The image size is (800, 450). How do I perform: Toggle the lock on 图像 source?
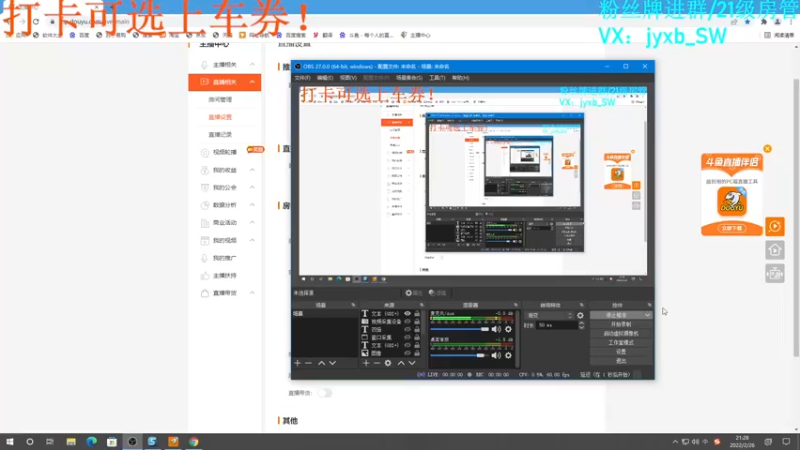pyautogui.click(x=417, y=353)
